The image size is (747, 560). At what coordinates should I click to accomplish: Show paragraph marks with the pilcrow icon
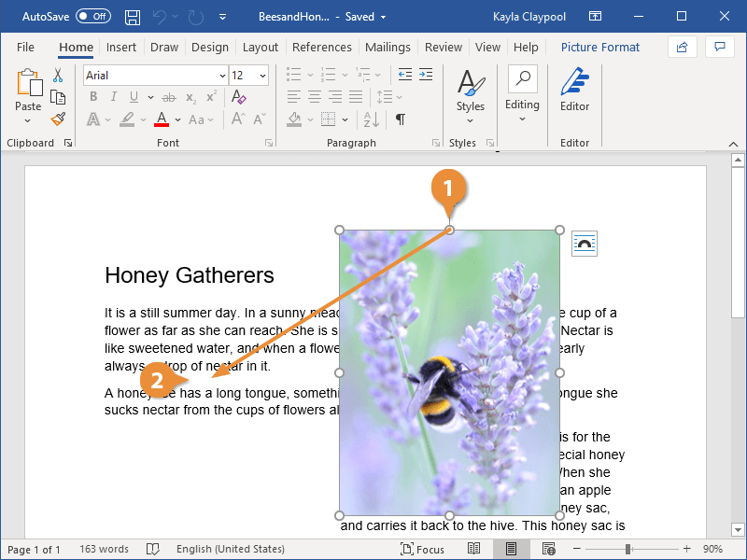401,119
